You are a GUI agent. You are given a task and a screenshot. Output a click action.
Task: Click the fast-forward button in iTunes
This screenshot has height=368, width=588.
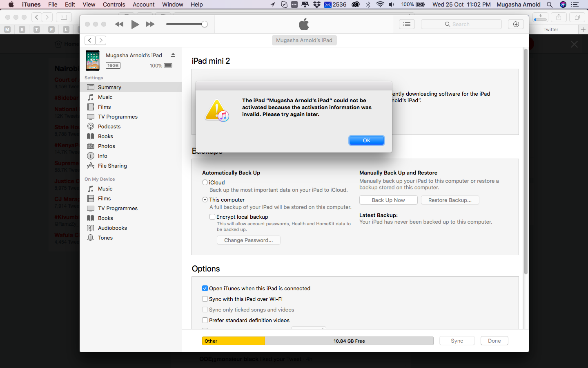click(x=150, y=24)
